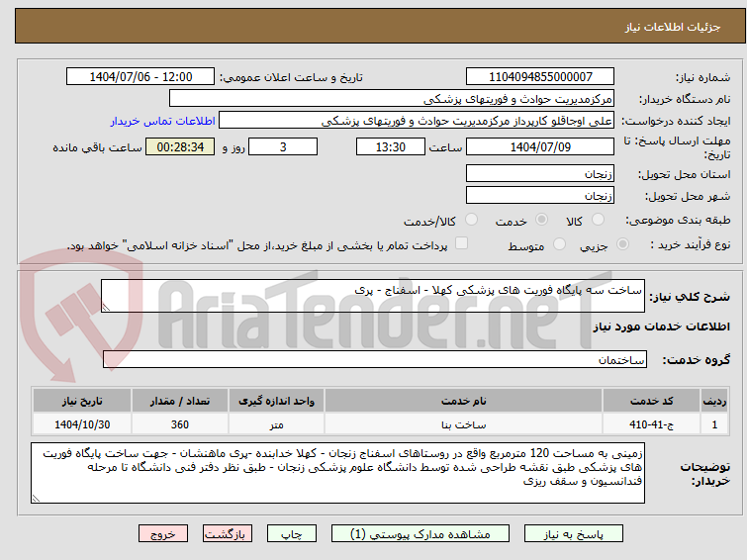
Task: Click the تاریخ و ساعت اعلان عمومی field
Action: pyautogui.click(x=140, y=77)
